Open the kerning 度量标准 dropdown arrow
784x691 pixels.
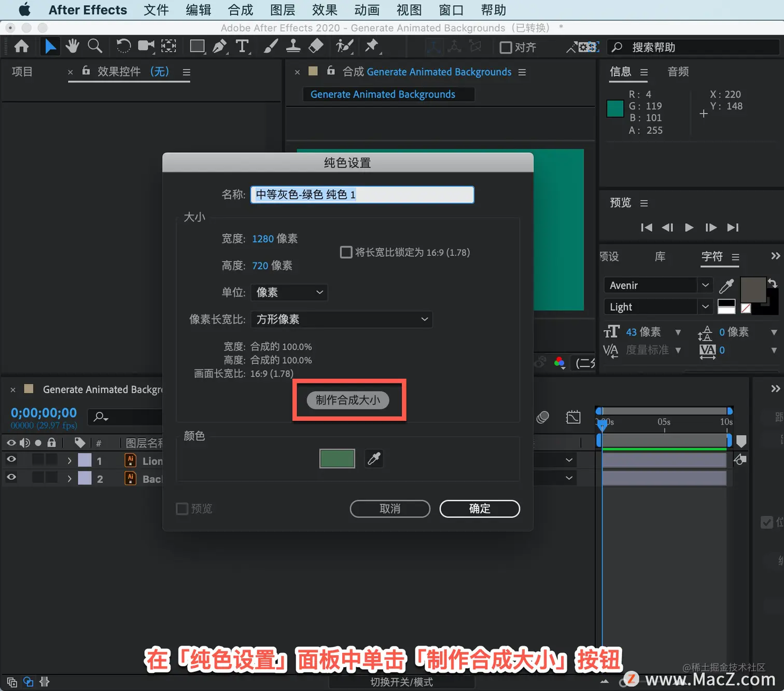pyautogui.click(x=678, y=351)
